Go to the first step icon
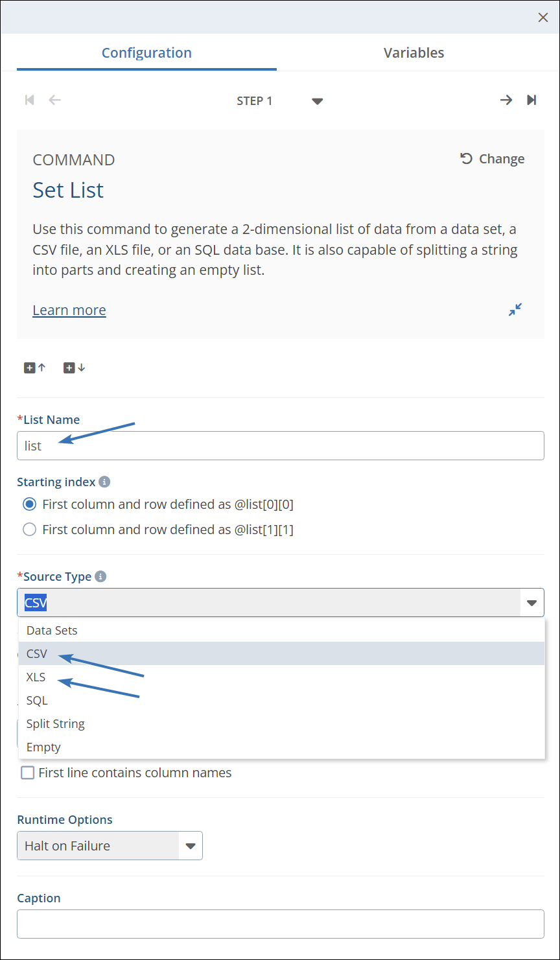The image size is (560, 960). tap(29, 100)
